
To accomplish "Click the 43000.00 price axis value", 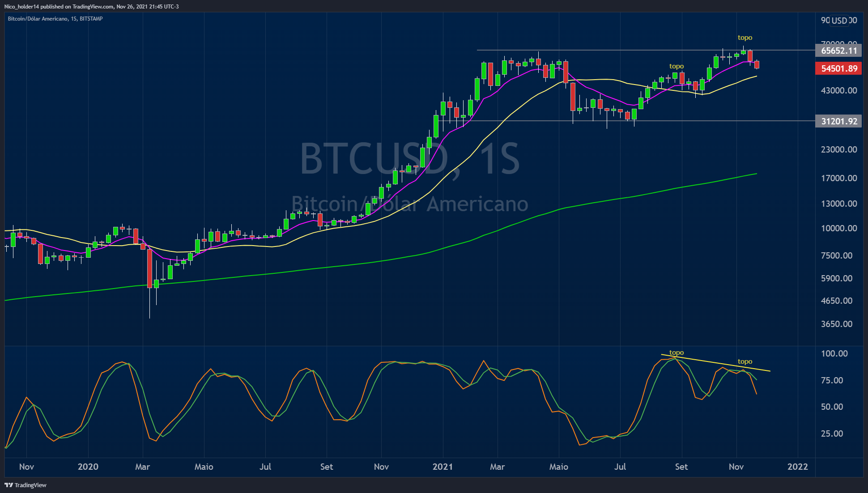I will (839, 90).
